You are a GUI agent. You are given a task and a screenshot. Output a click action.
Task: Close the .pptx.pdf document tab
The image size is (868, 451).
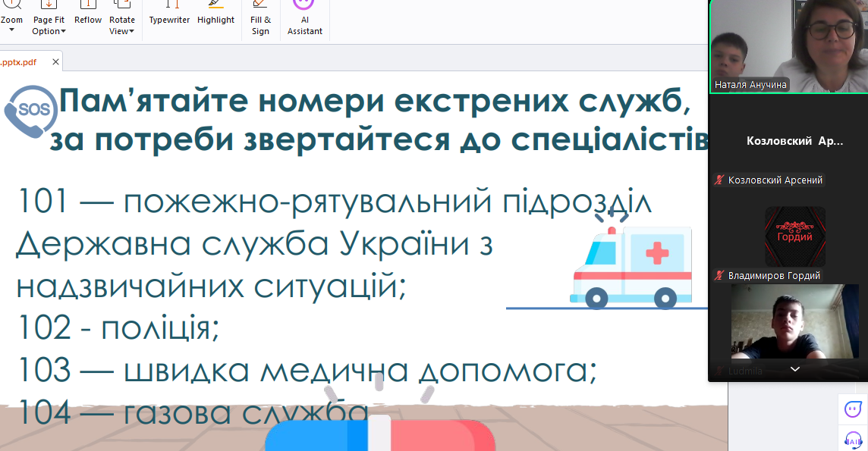click(x=55, y=62)
